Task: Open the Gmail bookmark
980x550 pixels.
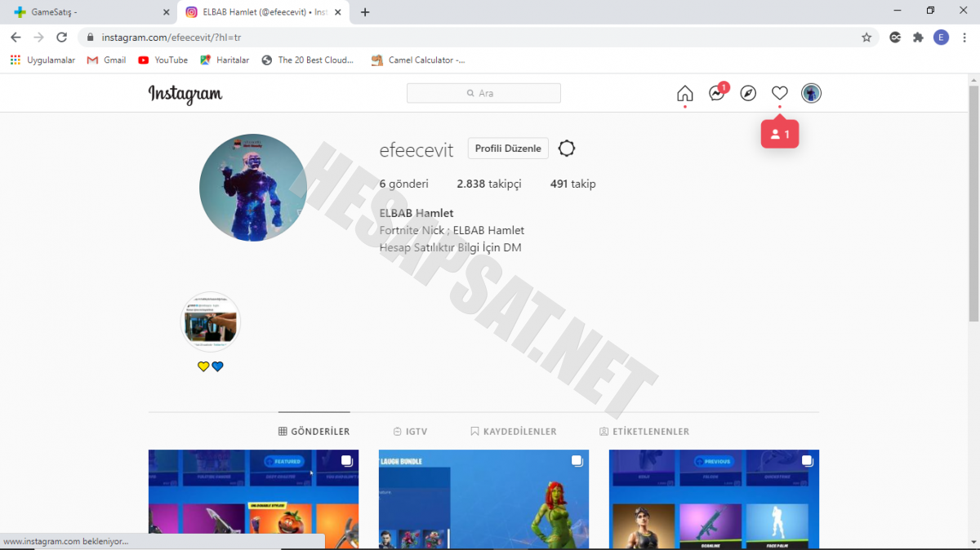Action: [x=106, y=60]
